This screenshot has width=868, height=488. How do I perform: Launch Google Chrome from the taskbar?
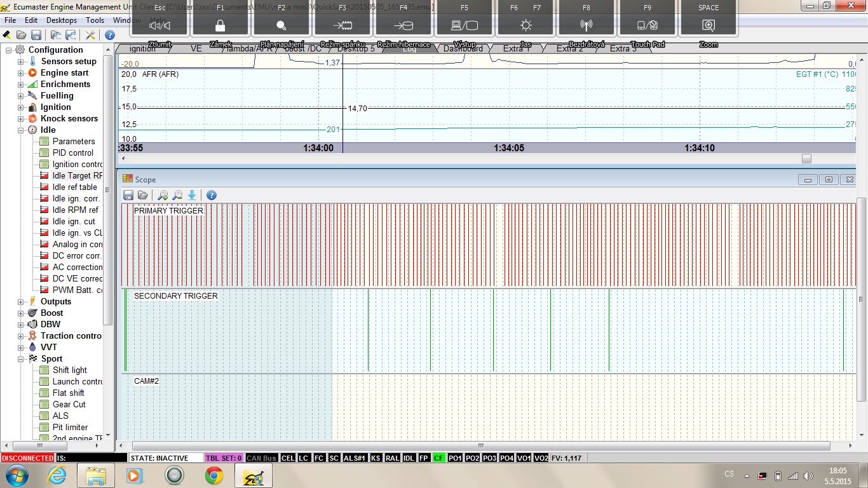point(214,475)
